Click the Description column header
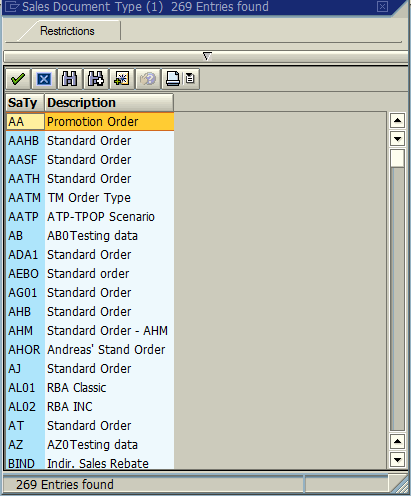The height and width of the screenshot is (496, 411). click(109, 103)
